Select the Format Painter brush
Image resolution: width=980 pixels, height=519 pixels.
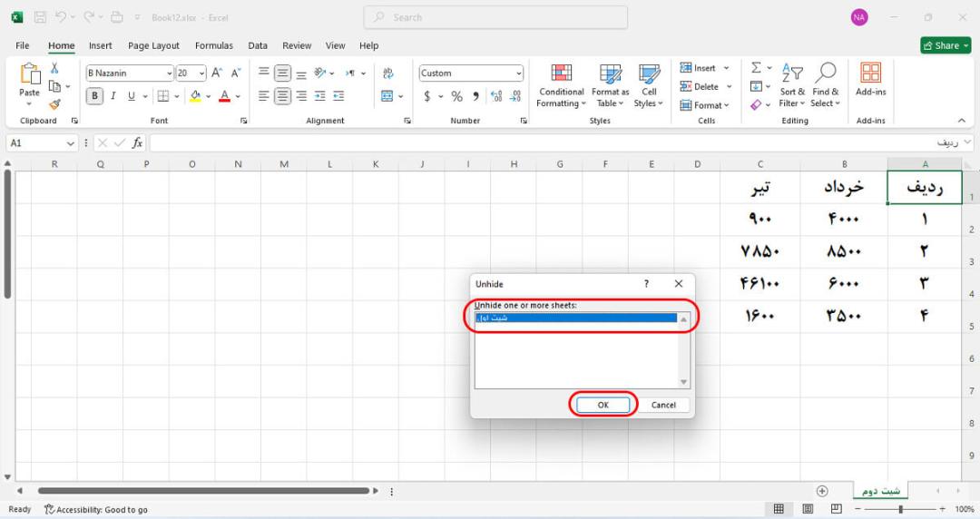click(55, 103)
